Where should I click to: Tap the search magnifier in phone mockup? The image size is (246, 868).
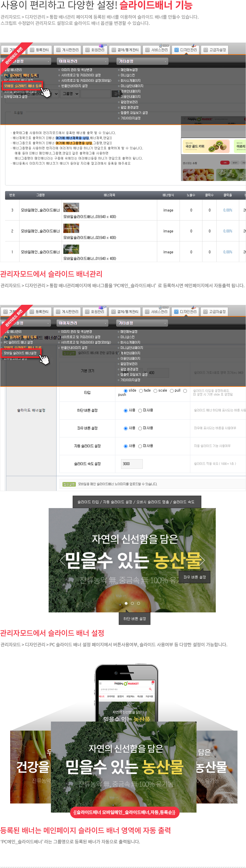click(x=150, y=689)
